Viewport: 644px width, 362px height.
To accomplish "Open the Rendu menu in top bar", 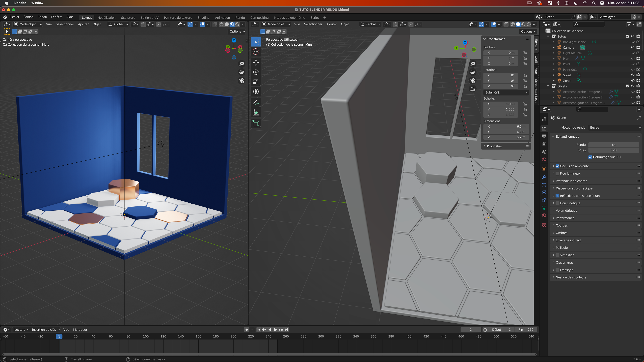I will pyautogui.click(x=42, y=17).
